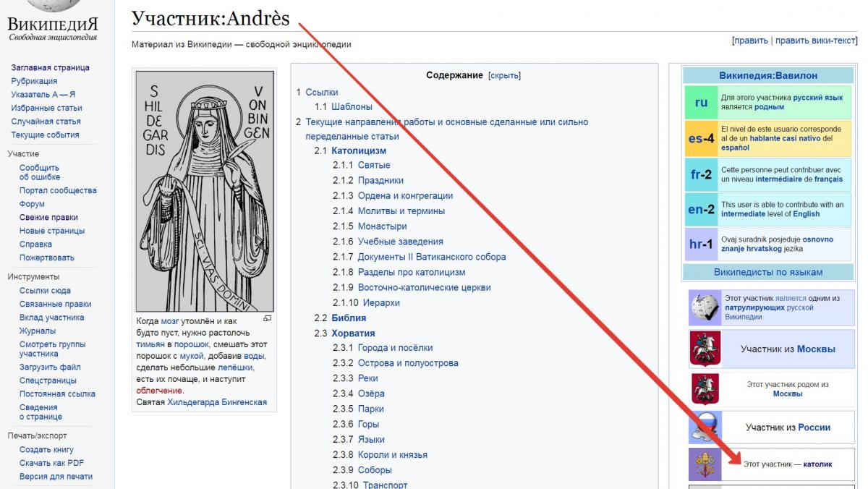Open Сведения о странице
This screenshot has height=489, width=868.
coord(41,412)
